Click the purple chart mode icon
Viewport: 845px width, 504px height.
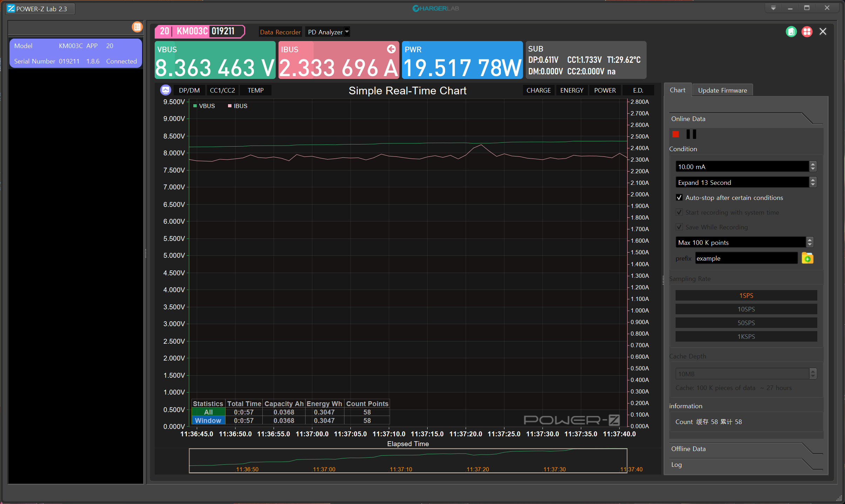tap(166, 90)
